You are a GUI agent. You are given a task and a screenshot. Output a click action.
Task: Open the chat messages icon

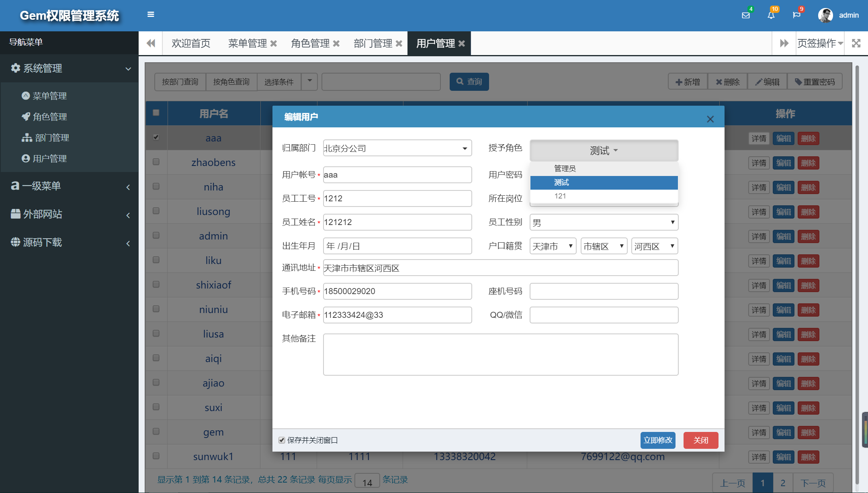pyautogui.click(x=798, y=14)
